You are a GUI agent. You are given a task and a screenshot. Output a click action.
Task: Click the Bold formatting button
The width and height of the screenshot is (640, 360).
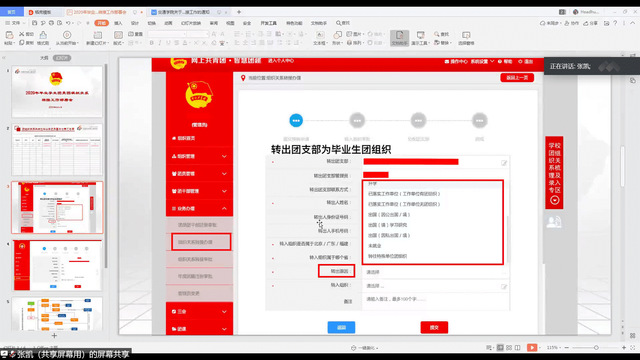click(151, 43)
